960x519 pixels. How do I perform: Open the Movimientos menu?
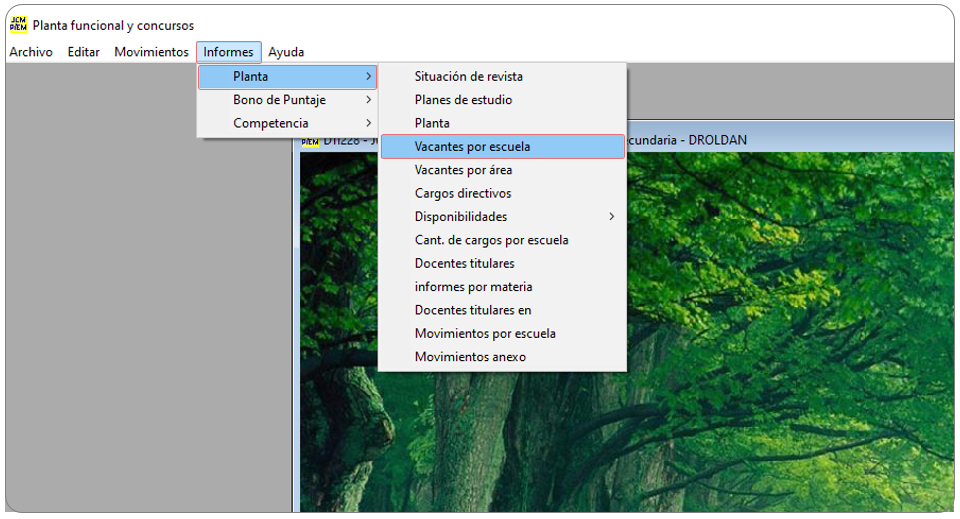tap(151, 52)
